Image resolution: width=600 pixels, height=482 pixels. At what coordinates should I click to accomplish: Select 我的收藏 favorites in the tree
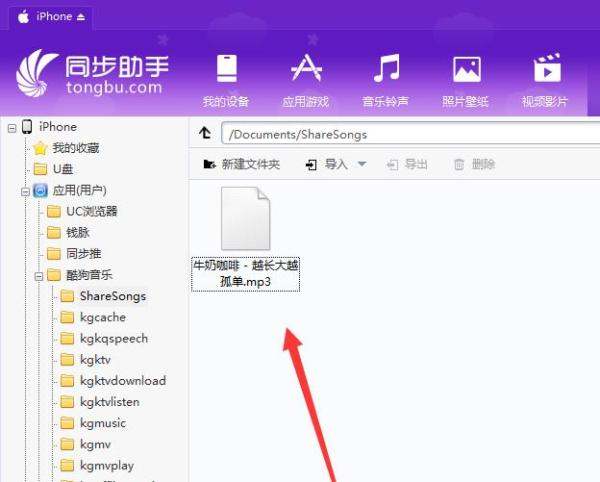(75, 148)
